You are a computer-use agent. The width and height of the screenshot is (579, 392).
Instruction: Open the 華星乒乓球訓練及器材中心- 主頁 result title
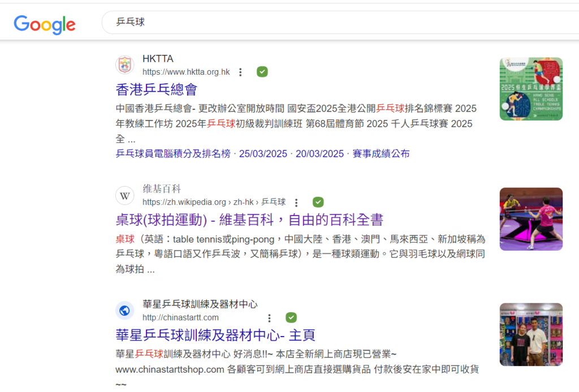(215, 335)
